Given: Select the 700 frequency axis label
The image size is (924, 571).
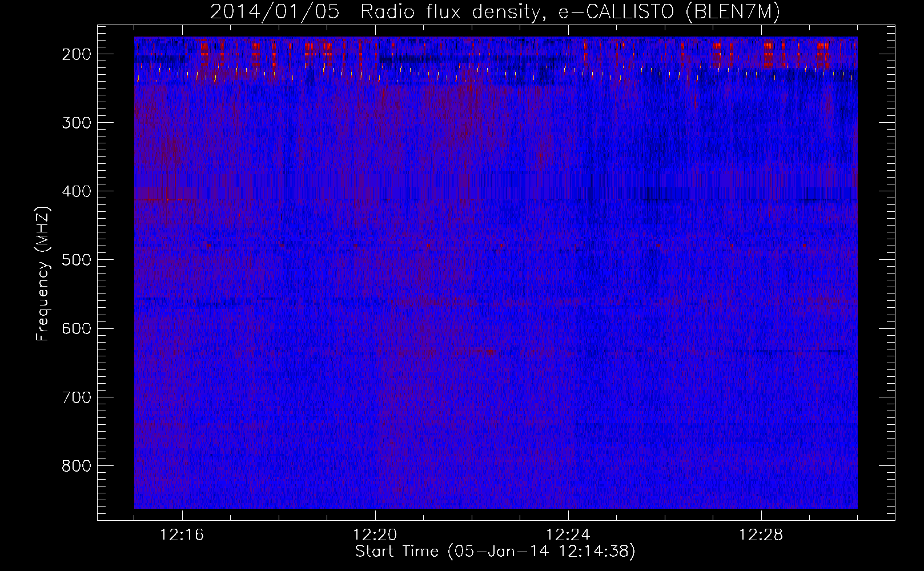Looking at the screenshot, I should click(77, 397).
